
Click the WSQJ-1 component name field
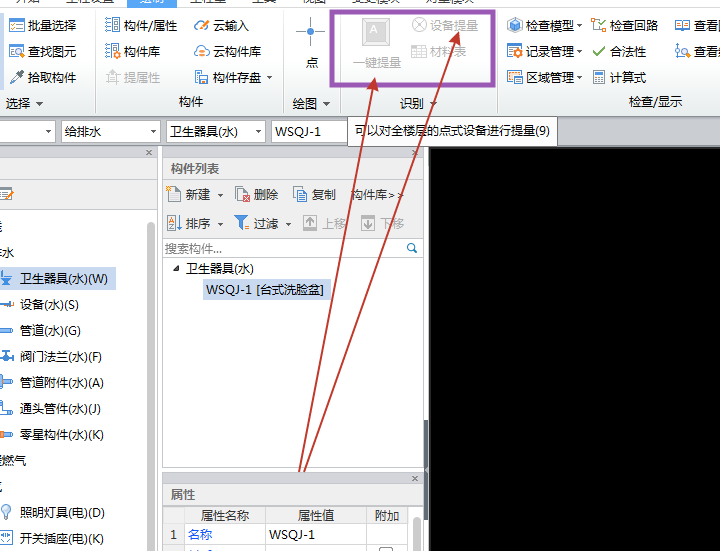click(x=309, y=132)
